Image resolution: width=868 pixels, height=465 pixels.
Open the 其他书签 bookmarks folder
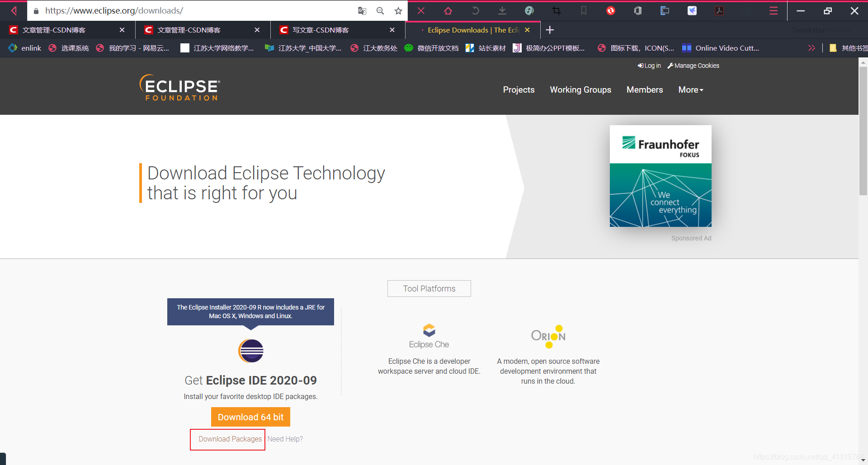click(x=848, y=48)
